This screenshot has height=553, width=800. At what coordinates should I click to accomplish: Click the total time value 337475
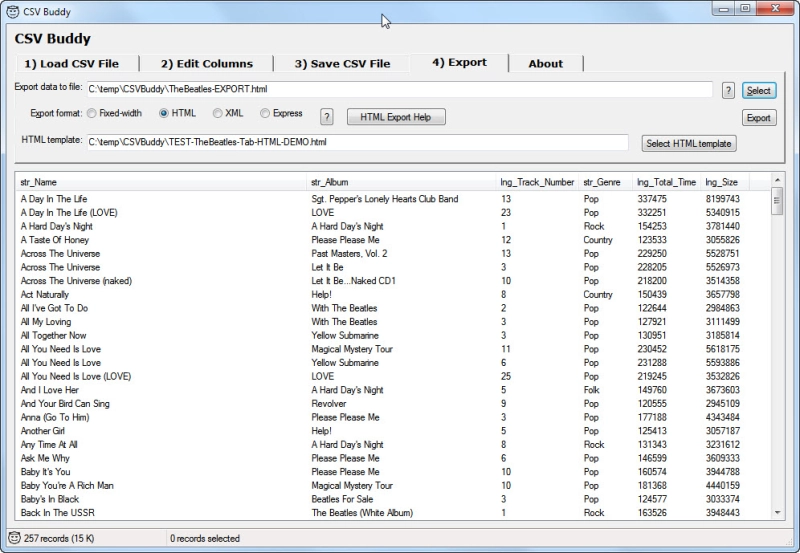tap(652, 199)
